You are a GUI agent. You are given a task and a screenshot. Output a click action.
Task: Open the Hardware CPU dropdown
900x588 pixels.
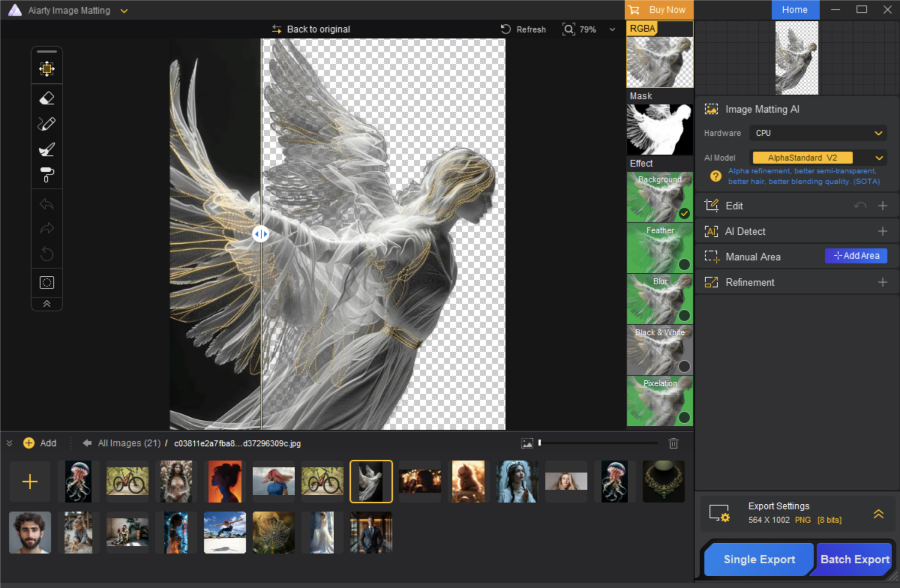click(x=818, y=133)
